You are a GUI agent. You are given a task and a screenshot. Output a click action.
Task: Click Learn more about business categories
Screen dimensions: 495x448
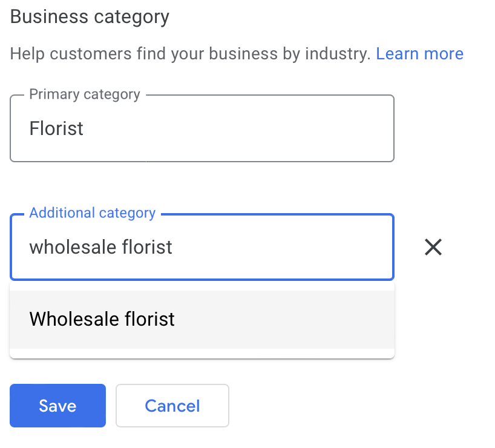(x=419, y=53)
